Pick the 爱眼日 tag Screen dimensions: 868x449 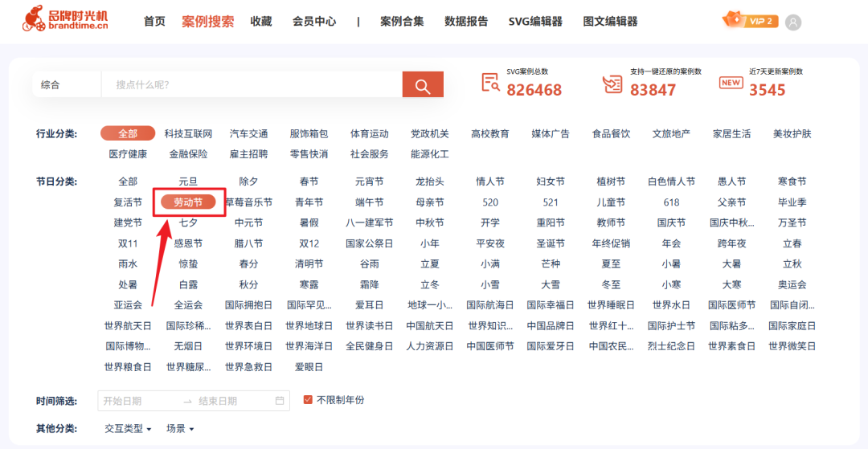coord(309,366)
